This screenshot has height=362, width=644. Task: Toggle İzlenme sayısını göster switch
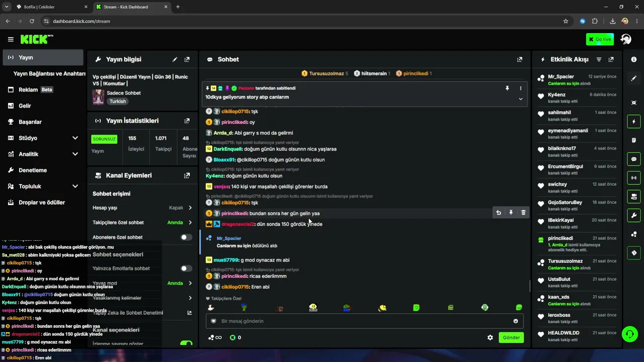point(186,344)
